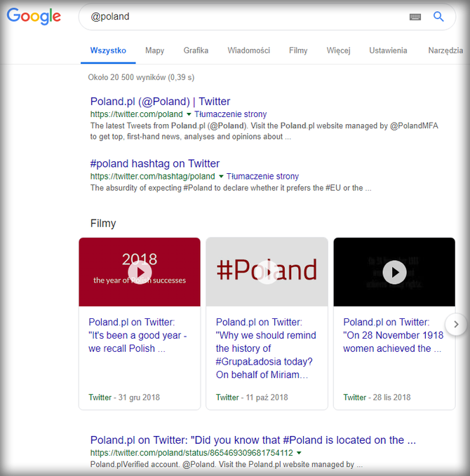Open the Wiadomości tab
This screenshot has height=476, width=470.
click(249, 50)
